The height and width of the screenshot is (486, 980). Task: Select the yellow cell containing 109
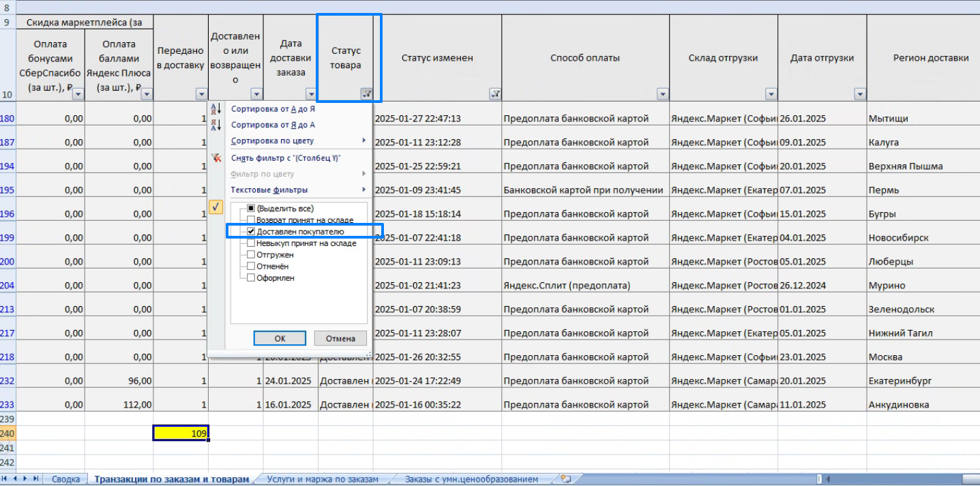(x=181, y=433)
